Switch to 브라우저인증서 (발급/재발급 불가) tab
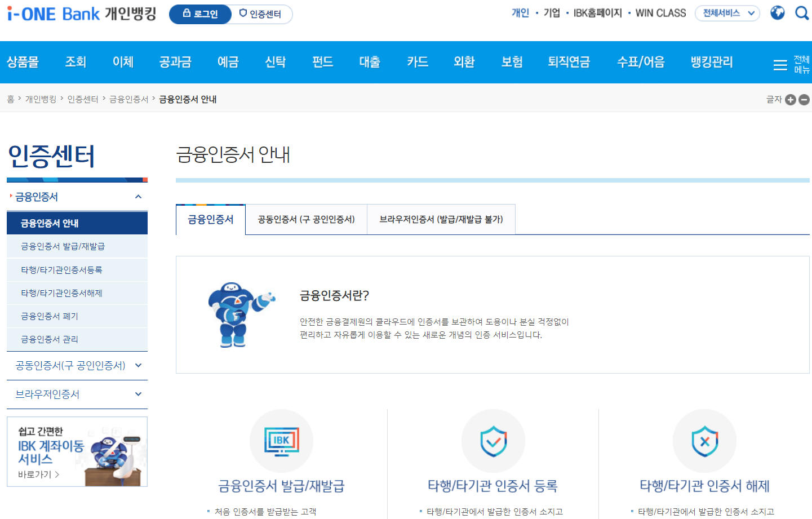Screen dimensions: 812x519 coord(441,219)
